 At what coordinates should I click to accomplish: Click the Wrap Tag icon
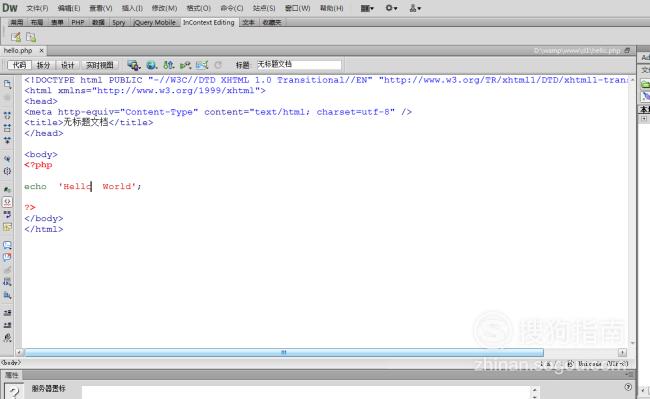click(7, 270)
